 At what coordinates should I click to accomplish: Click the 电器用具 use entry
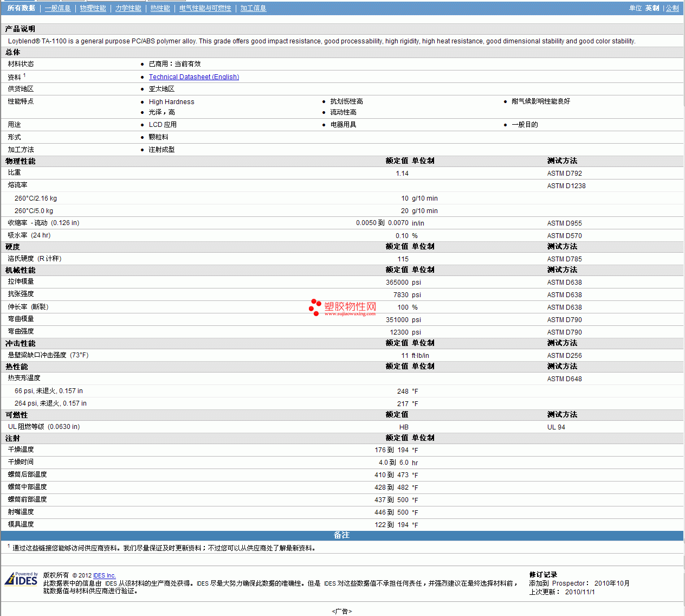[x=343, y=125]
